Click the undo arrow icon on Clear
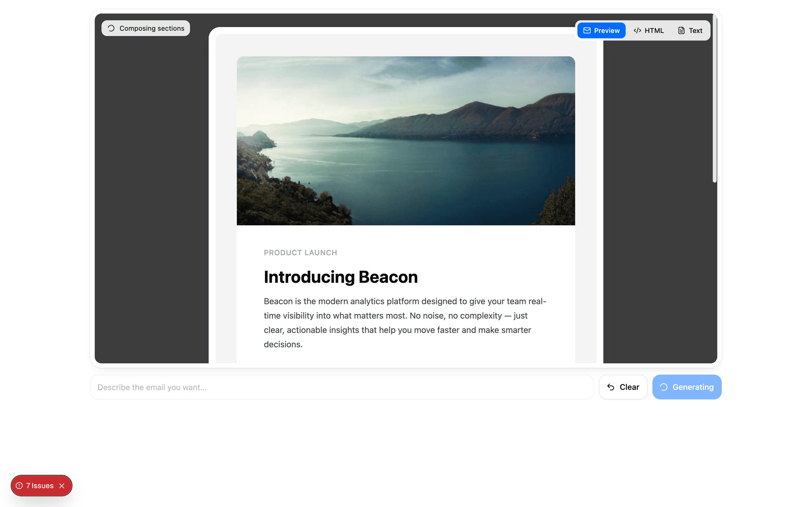 click(611, 387)
